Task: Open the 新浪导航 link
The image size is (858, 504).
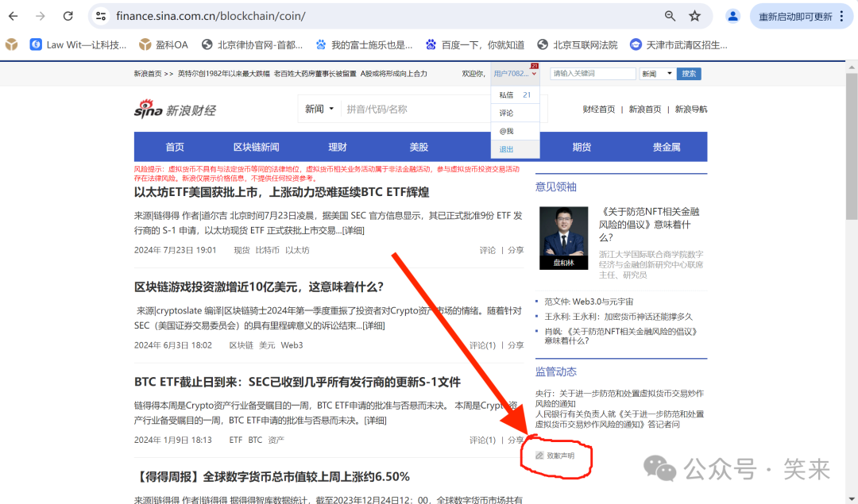Action: tap(691, 110)
